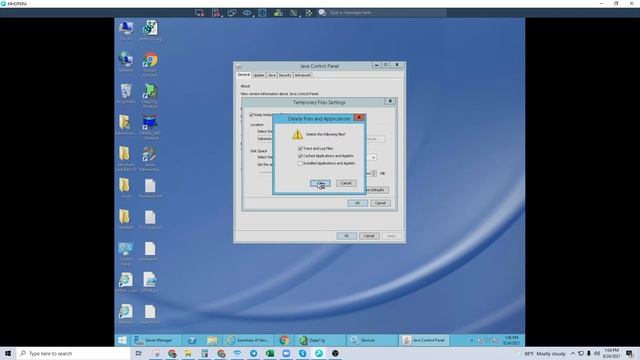
Task: Cancel the Delete Files and Applications dialog
Action: 346,183
